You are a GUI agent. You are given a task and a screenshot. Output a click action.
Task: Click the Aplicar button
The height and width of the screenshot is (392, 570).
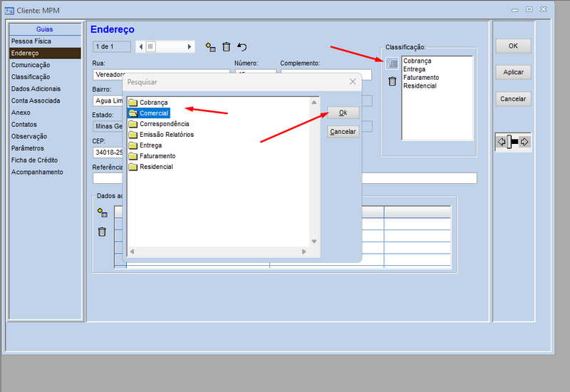[x=513, y=73]
